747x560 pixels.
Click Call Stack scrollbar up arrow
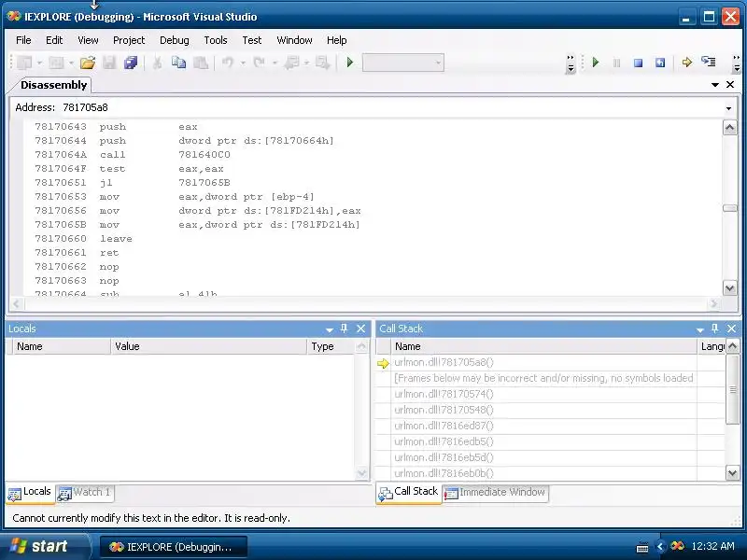(x=733, y=346)
